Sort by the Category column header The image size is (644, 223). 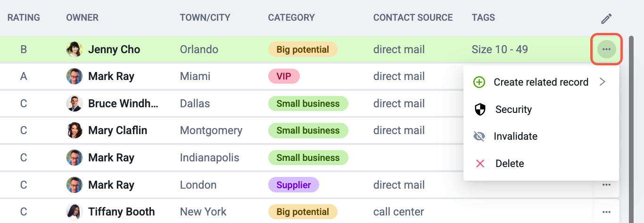[291, 18]
